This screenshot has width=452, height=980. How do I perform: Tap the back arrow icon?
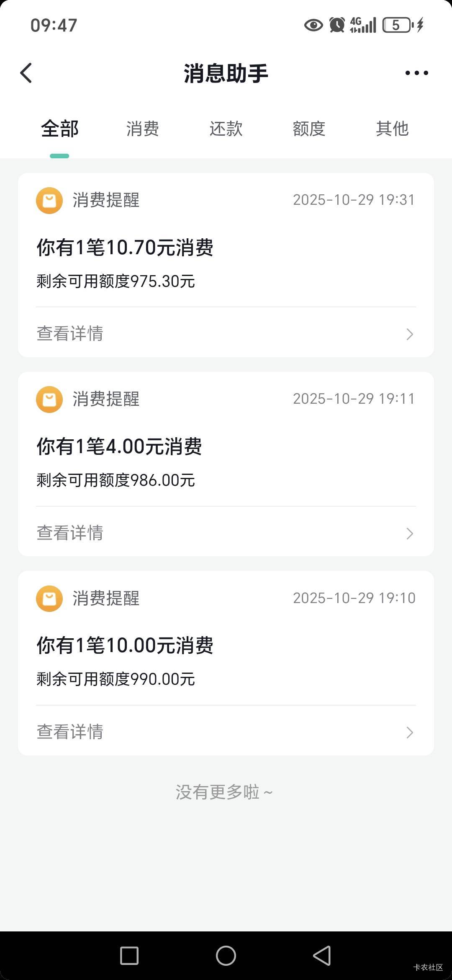(26, 73)
